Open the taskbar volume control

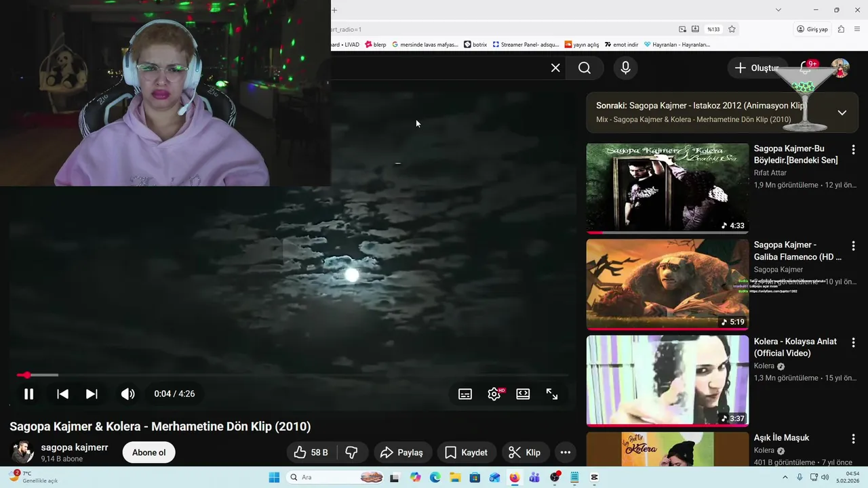click(x=825, y=478)
